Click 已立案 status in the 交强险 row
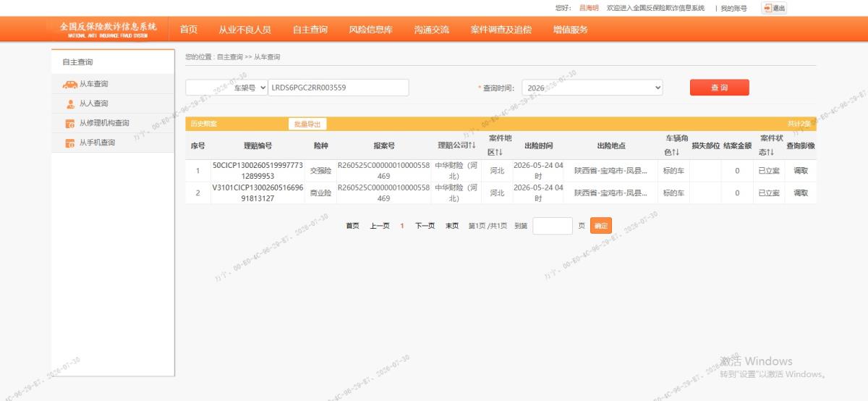 [x=769, y=172]
